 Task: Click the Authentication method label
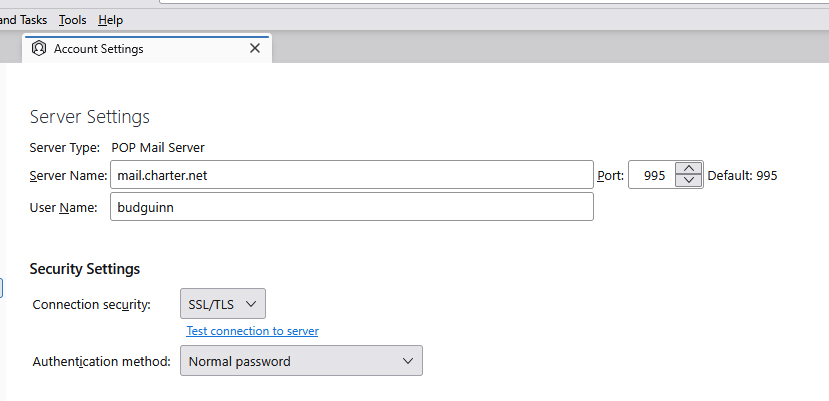click(102, 362)
